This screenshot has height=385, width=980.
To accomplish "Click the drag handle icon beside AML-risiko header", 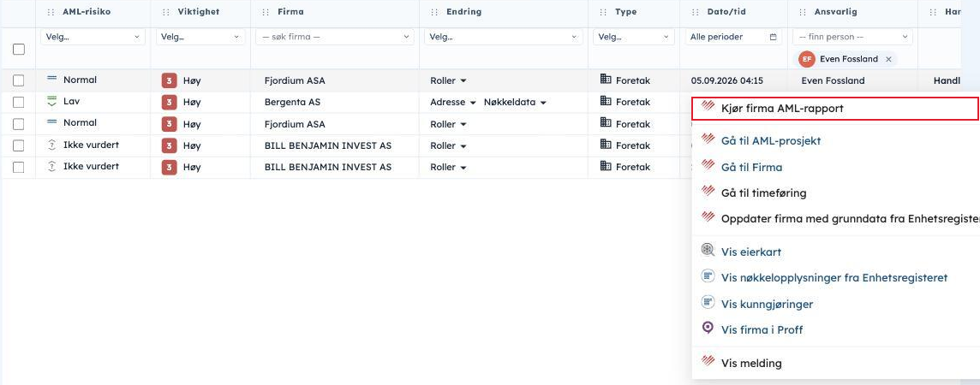I will pos(51,12).
